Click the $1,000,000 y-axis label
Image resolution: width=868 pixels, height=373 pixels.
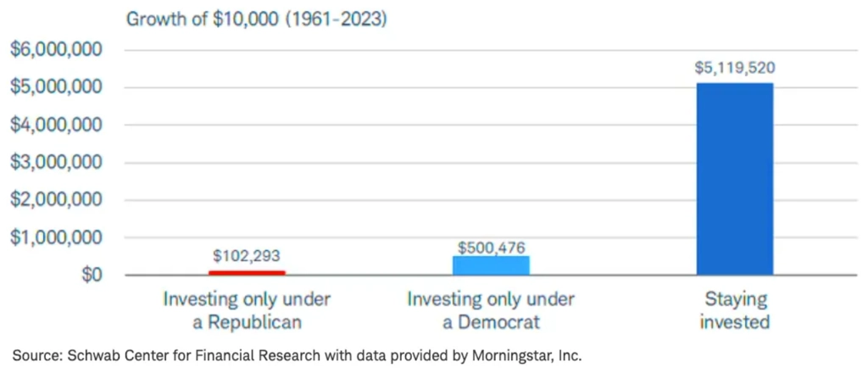click(x=56, y=238)
